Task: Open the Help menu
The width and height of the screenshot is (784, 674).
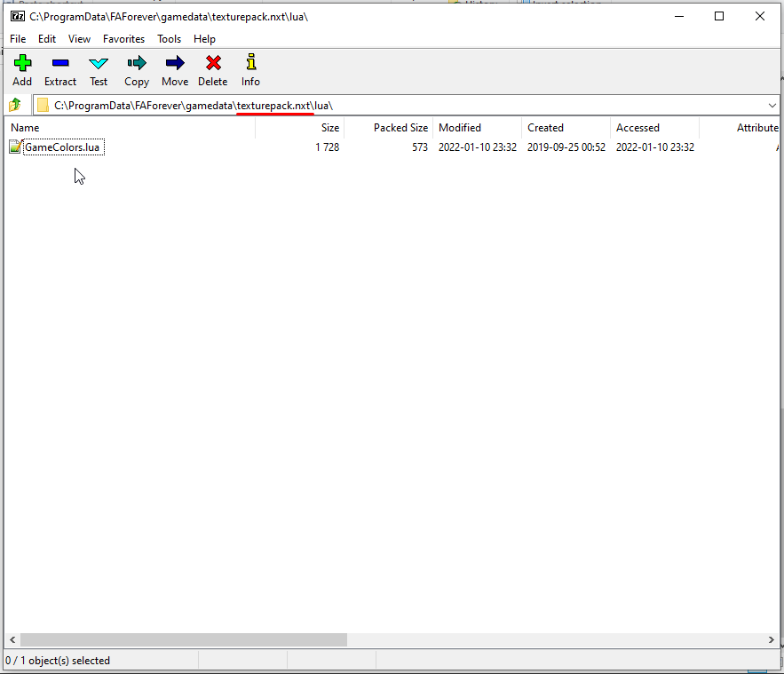Action: pos(204,39)
